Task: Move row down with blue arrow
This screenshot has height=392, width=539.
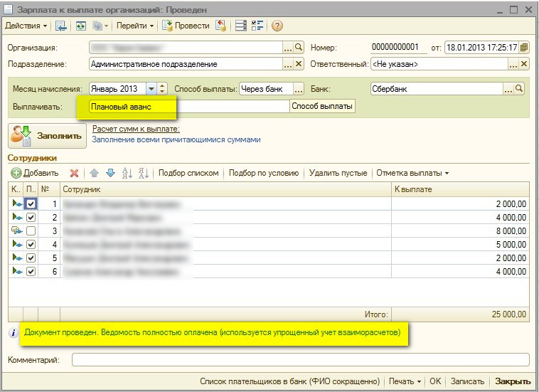Action: [x=110, y=173]
